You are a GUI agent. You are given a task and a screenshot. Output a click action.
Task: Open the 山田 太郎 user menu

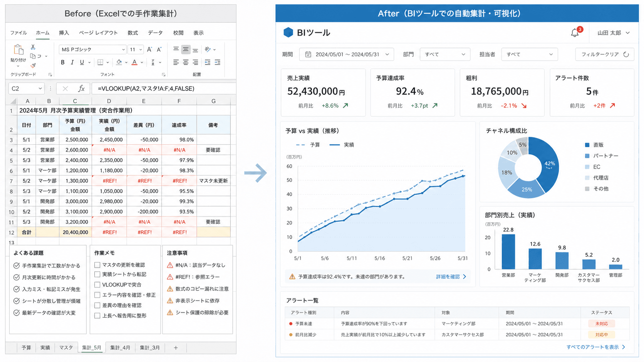[614, 33]
